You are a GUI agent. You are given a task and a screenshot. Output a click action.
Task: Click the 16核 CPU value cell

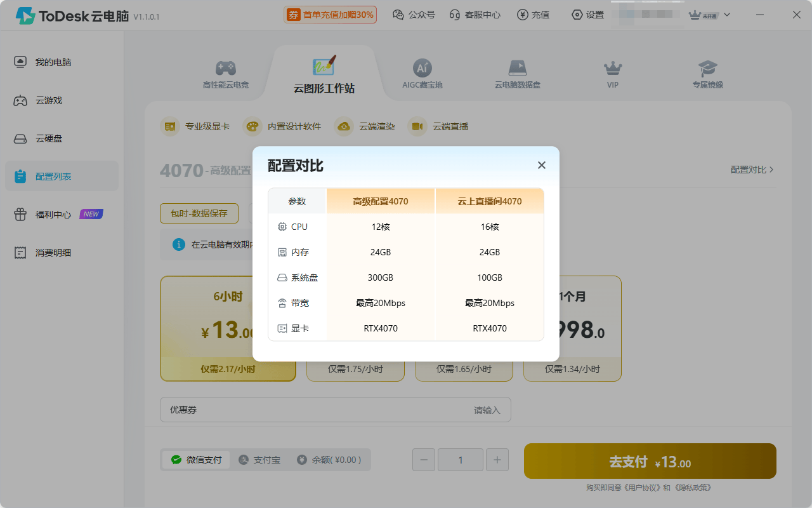[x=490, y=227]
